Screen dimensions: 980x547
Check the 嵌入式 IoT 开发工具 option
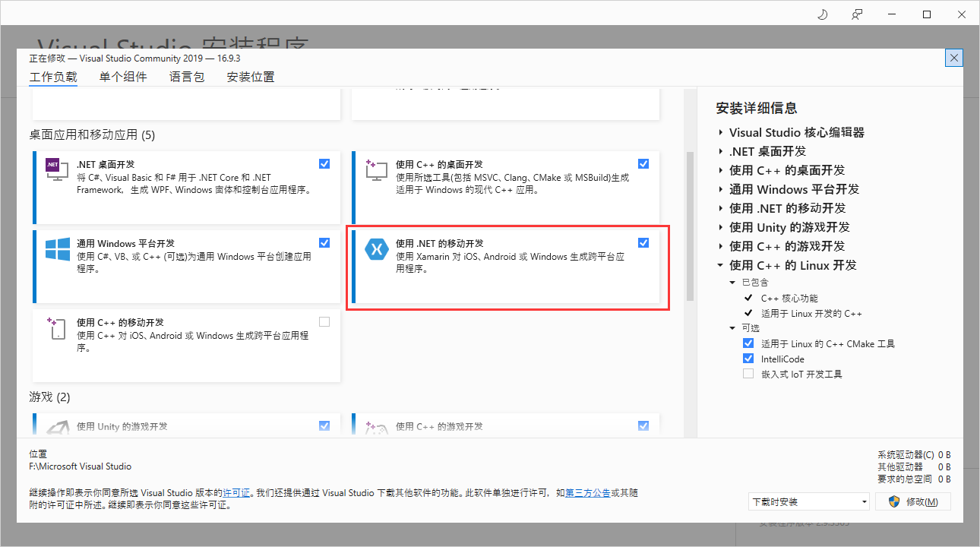(x=748, y=374)
